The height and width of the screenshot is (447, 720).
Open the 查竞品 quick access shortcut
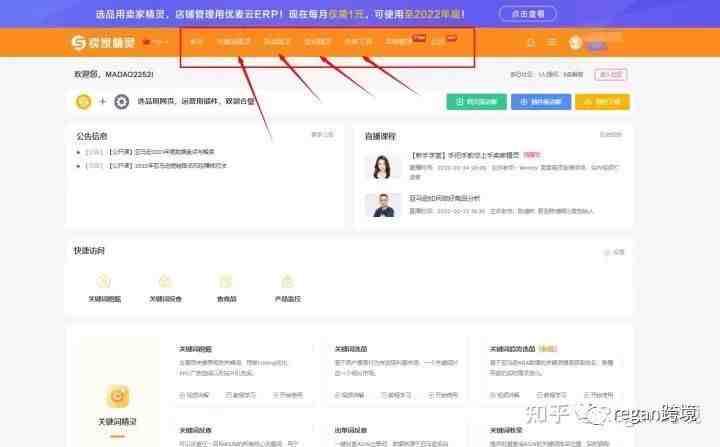pos(226,288)
